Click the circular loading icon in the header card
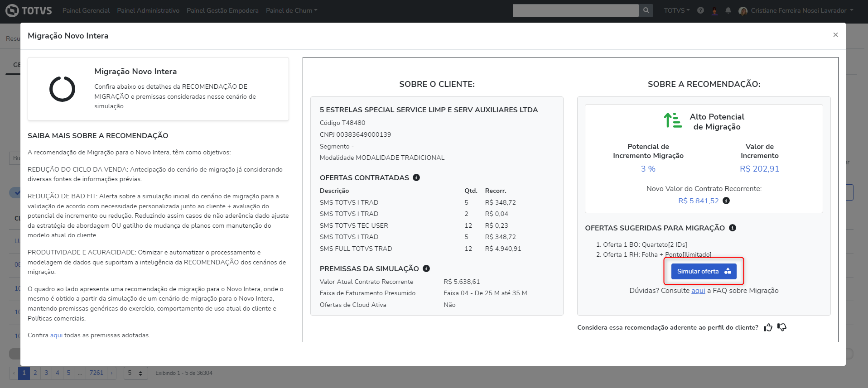This screenshot has height=388, width=868. 62,89
